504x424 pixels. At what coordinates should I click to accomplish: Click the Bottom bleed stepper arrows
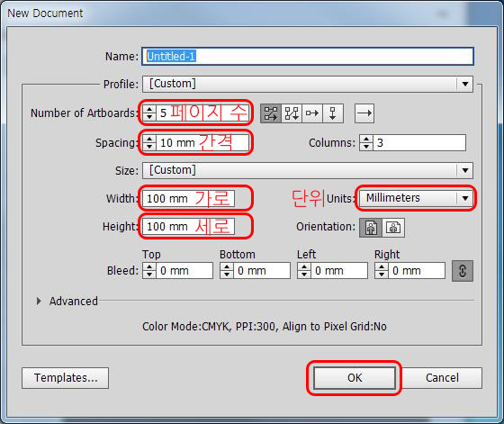tap(227, 271)
